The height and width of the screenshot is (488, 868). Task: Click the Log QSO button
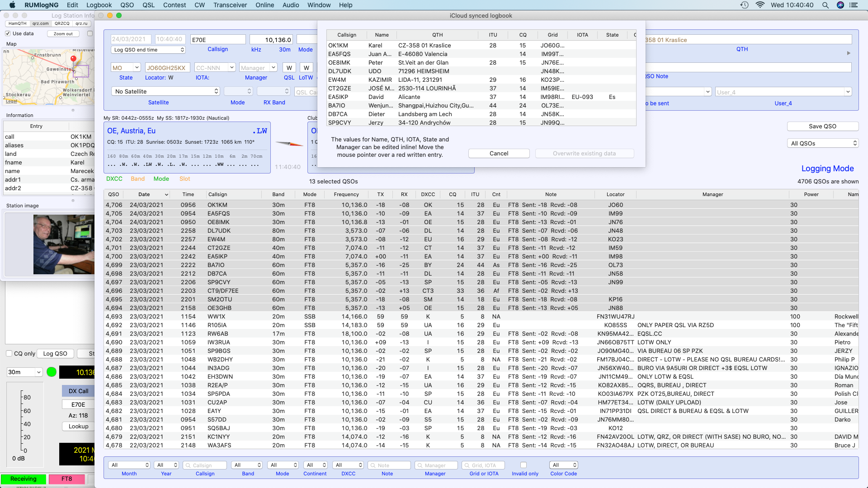tap(55, 354)
